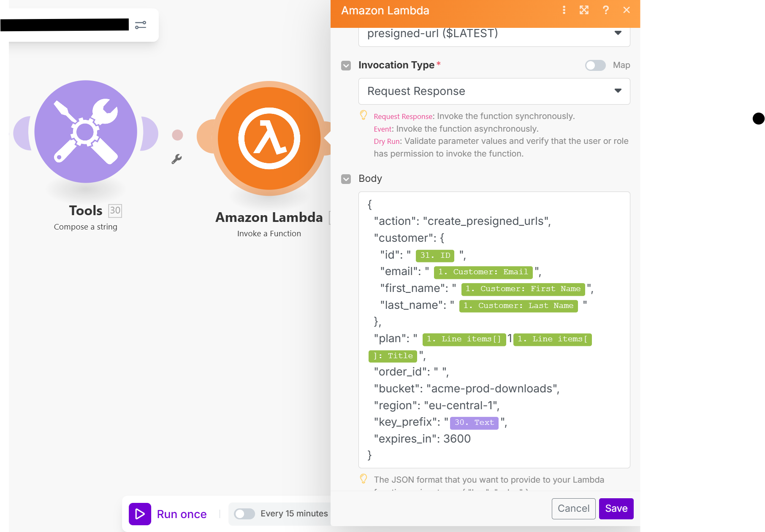Open the presigned-url ($LATEST) function dropdown
The width and height of the screenshot is (765, 532).
tap(494, 36)
